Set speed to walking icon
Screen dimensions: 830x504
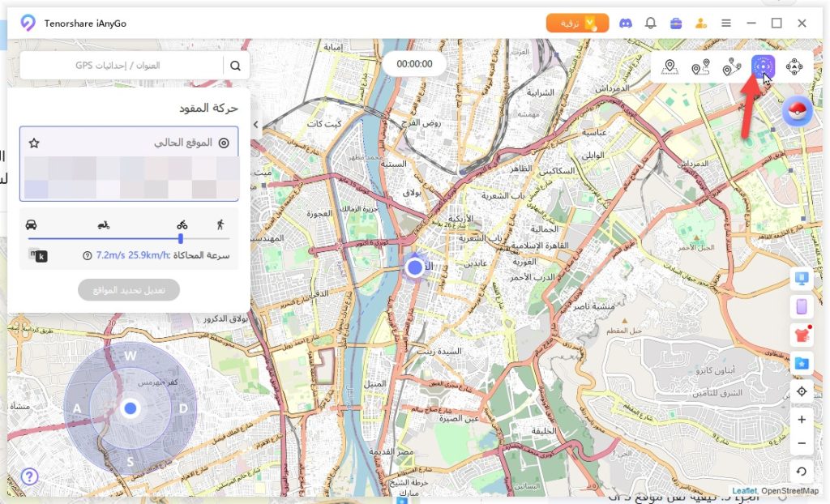[220, 224]
